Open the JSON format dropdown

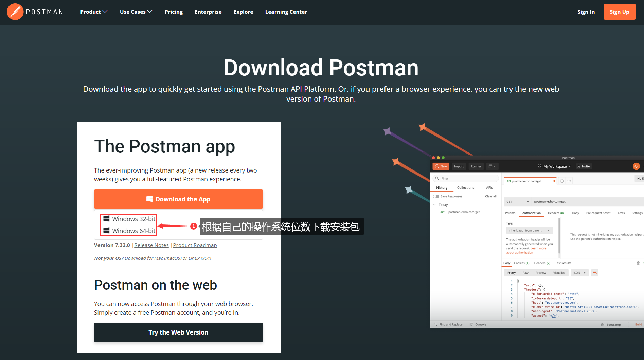[579, 273]
